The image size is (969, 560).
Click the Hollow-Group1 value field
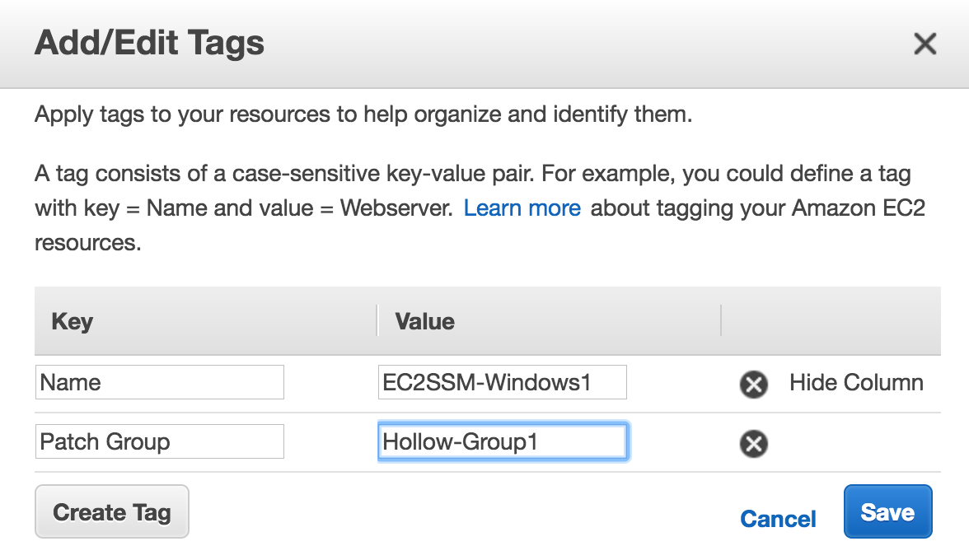coord(502,442)
